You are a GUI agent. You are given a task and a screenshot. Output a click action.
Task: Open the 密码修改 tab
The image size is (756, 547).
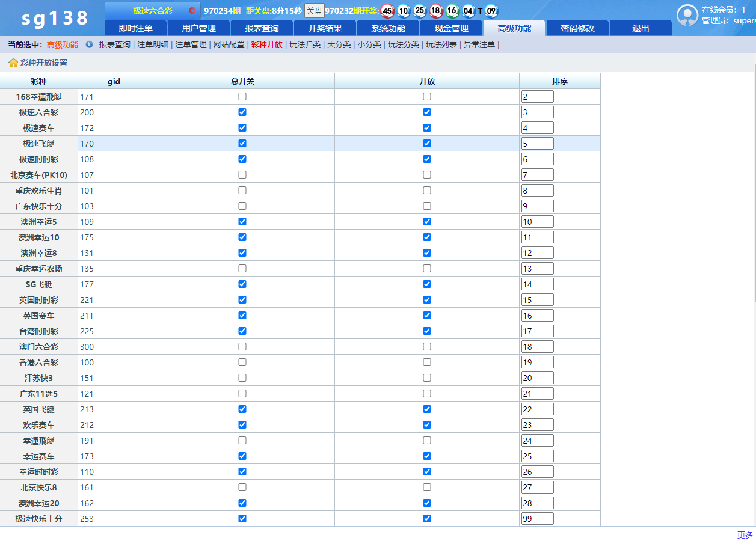click(x=577, y=28)
